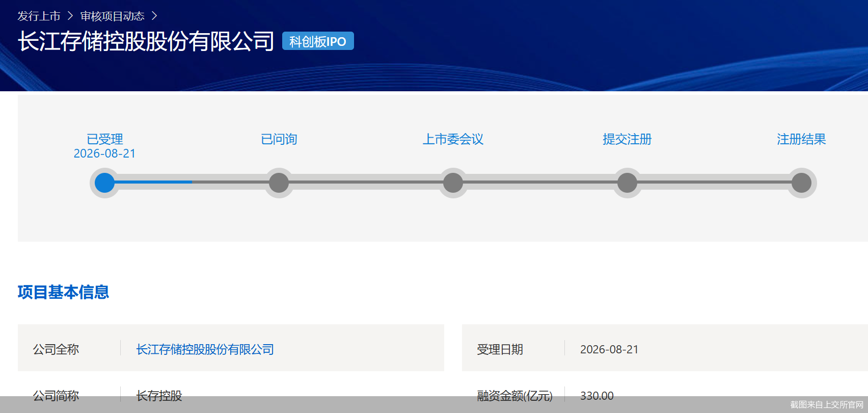Open the 发行上市 breadcrumb link

tap(39, 16)
